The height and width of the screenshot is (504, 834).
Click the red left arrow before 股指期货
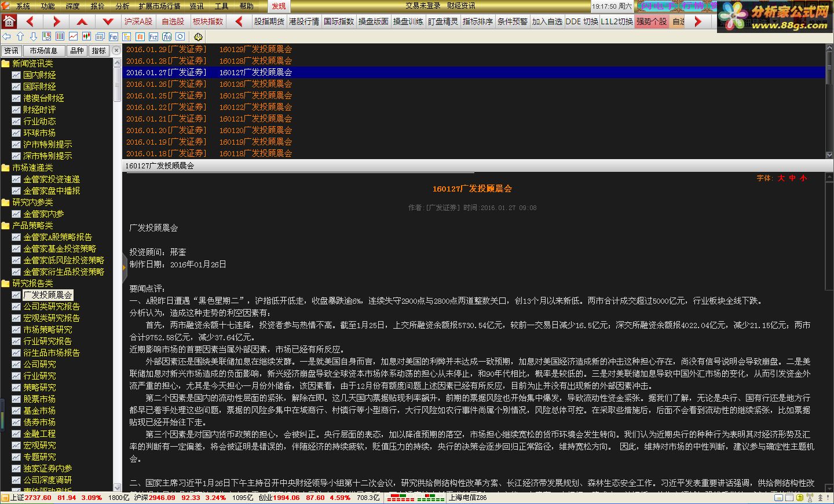pos(239,21)
